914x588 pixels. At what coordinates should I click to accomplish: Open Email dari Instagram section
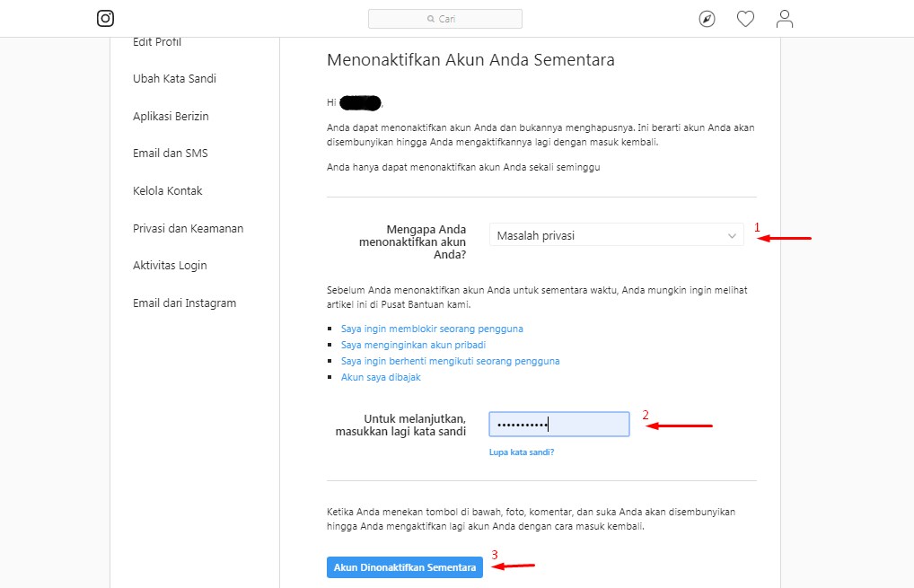click(x=184, y=303)
